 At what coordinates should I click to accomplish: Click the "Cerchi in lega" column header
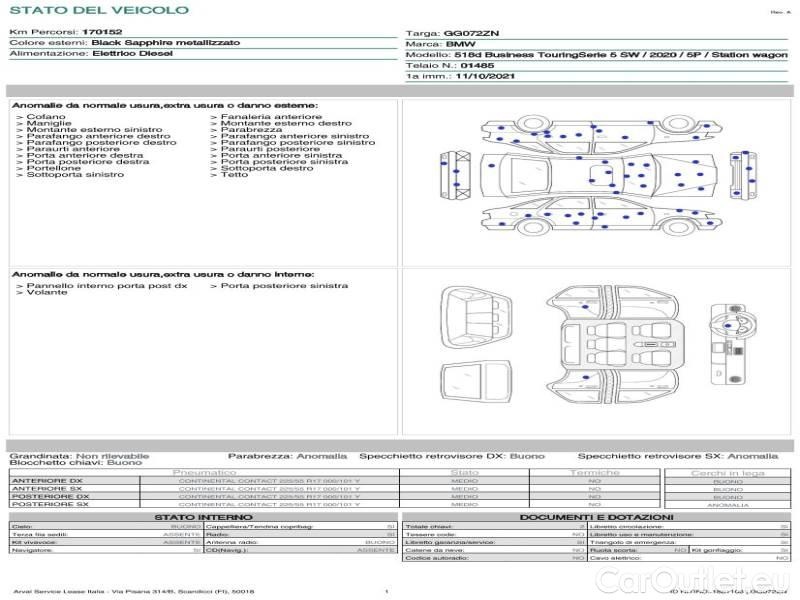[728, 473]
